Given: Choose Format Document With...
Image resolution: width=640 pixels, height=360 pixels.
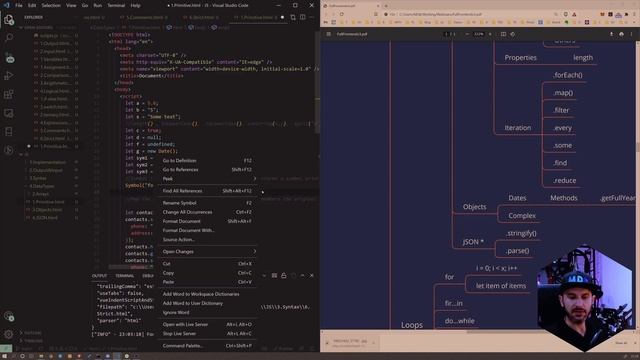Looking at the screenshot, I should coord(207,230).
